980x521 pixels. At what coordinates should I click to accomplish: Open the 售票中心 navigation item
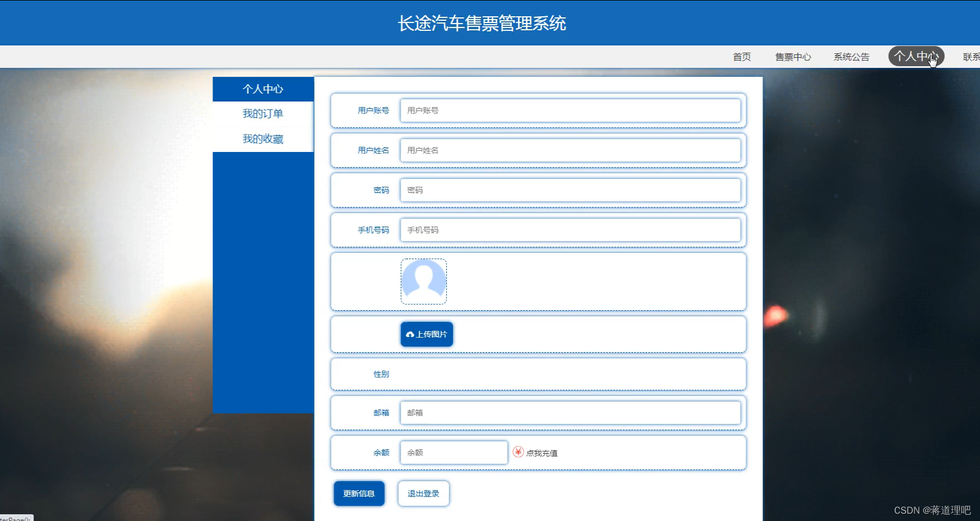[793, 56]
